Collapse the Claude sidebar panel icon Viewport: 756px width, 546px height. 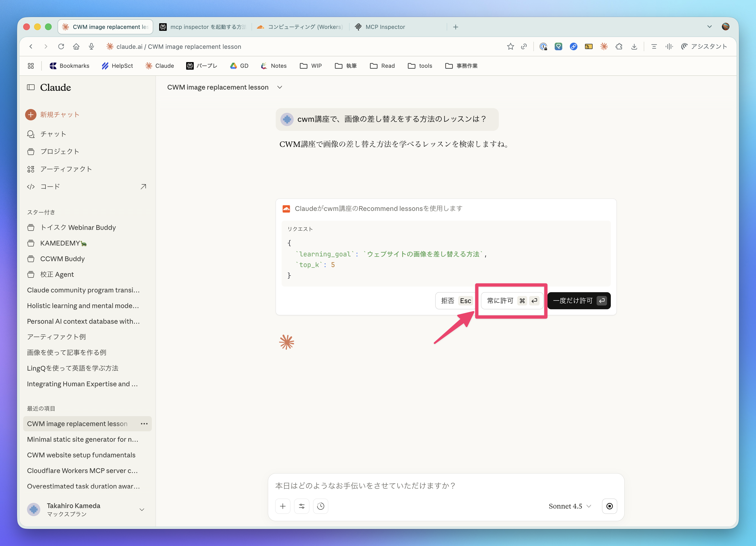tap(31, 87)
